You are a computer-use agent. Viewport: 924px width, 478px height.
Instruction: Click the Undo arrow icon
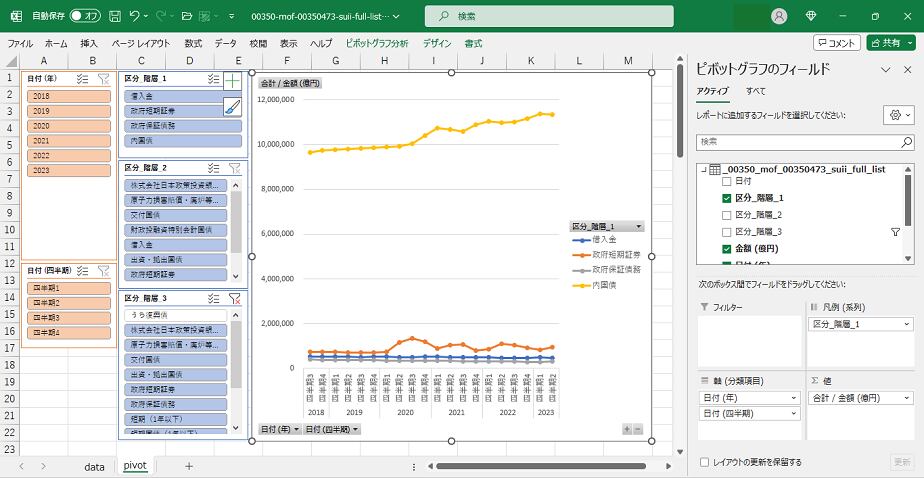(x=136, y=17)
